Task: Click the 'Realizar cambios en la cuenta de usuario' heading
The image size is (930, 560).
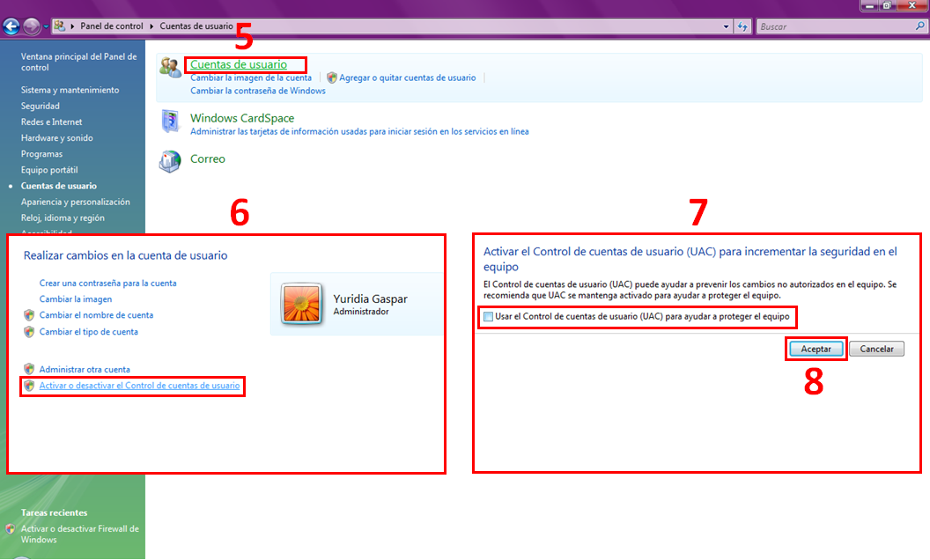Action: point(125,255)
